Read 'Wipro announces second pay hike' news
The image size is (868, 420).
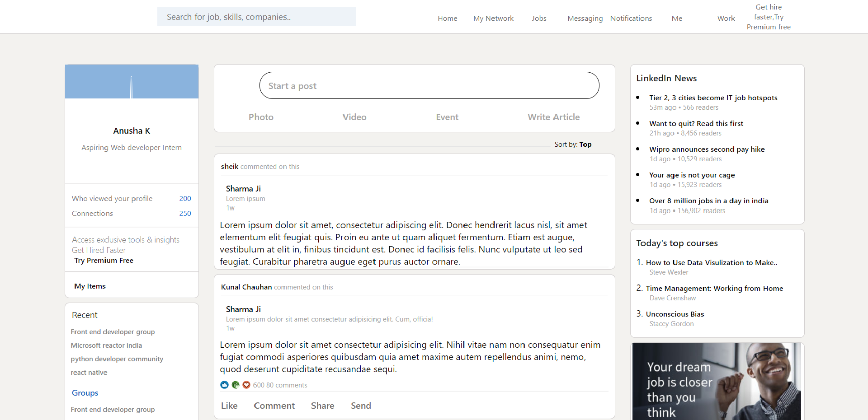(x=707, y=149)
